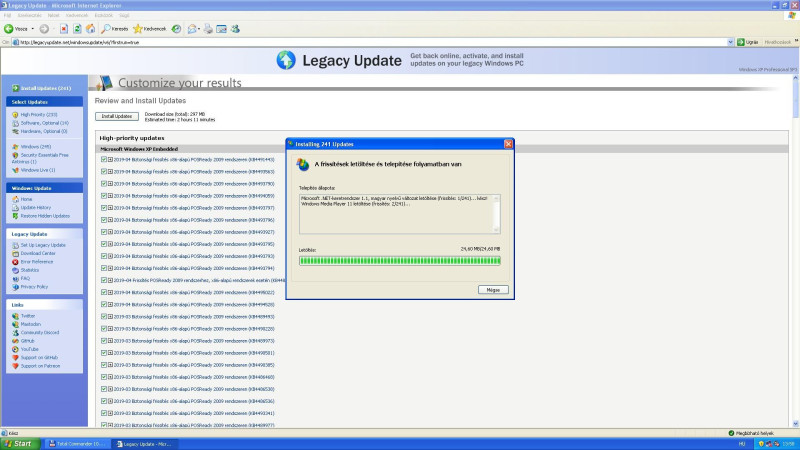800x450 pixels.
Task: Click the Mail envelope toolbar icon
Action: (192, 29)
